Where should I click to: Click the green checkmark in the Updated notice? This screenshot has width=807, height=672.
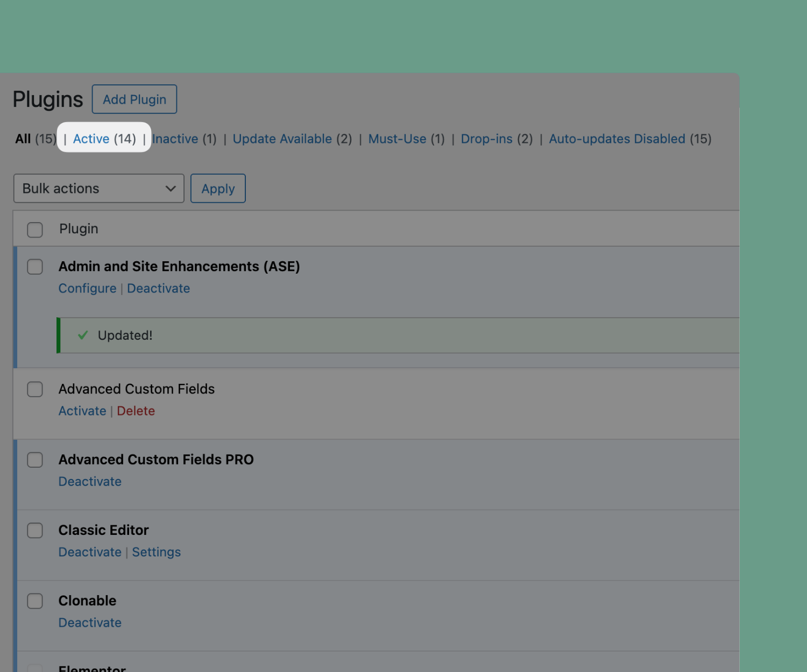pos(83,335)
